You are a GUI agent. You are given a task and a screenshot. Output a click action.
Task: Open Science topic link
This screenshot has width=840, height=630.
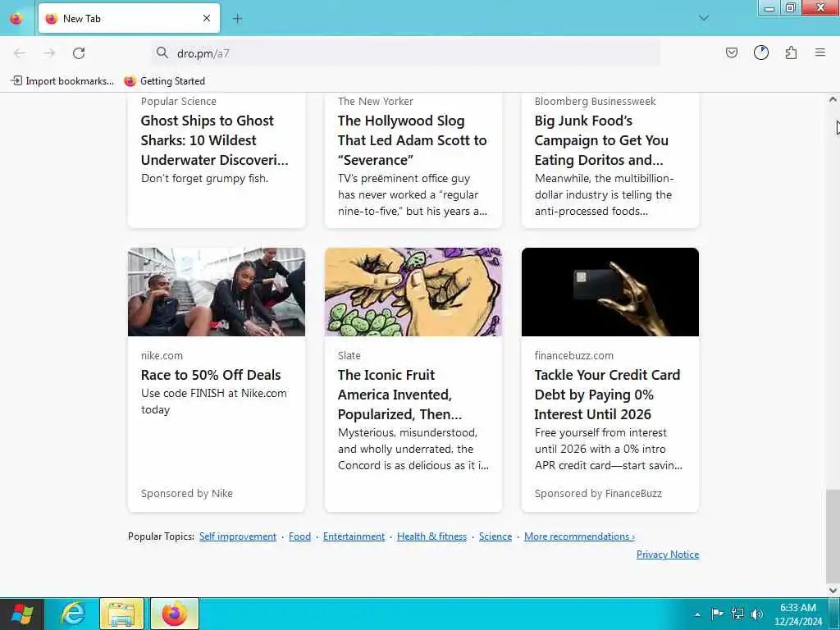(495, 536)
